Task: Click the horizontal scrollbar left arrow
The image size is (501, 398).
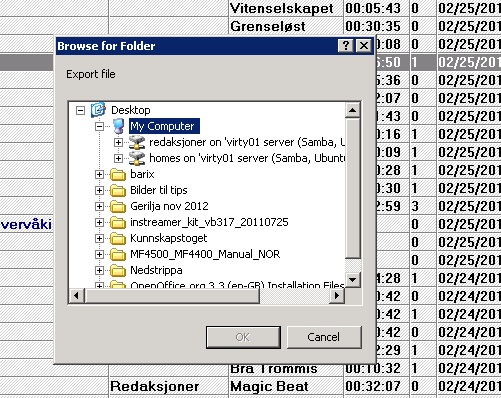Action: click(77, 296)
